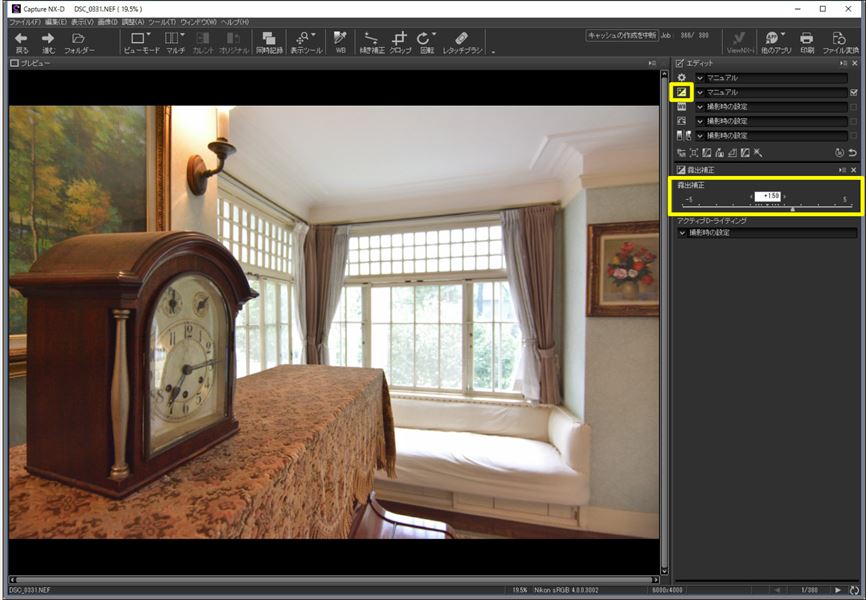Open the マルチ multi-view dropdown
This screenshot has width=866, height=600.
tap(175, 43)
